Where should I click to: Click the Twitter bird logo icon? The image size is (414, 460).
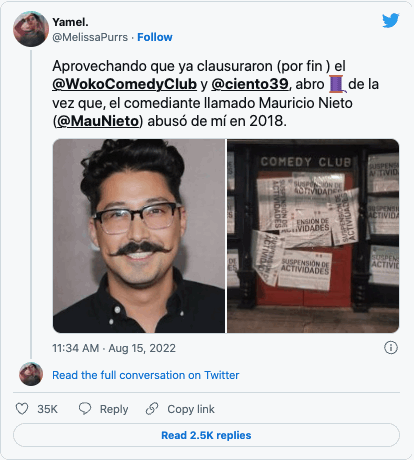tap(390, 21)
